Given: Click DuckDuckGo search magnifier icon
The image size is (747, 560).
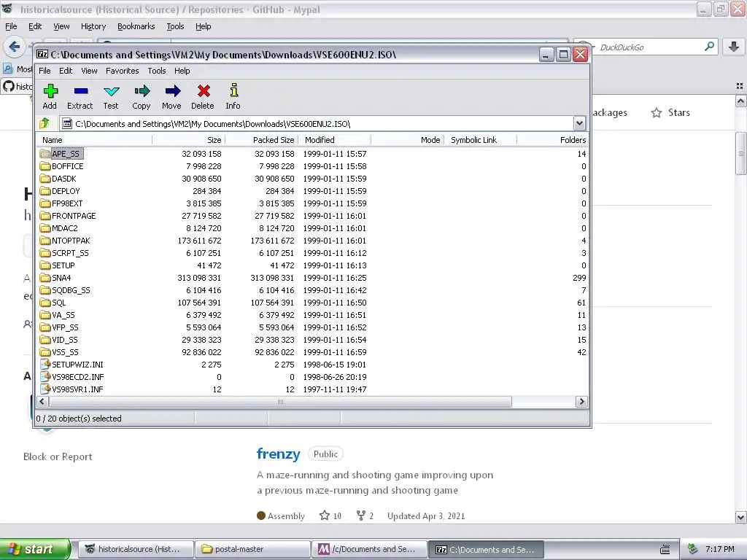Looking at the screenshot, I should 709,47.
